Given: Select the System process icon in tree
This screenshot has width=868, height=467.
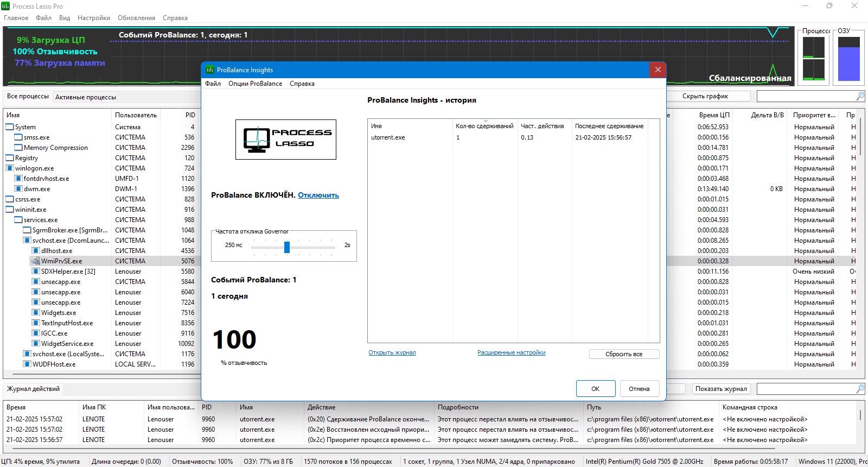Looking at the screenshot, I should (x=10, y=127).
